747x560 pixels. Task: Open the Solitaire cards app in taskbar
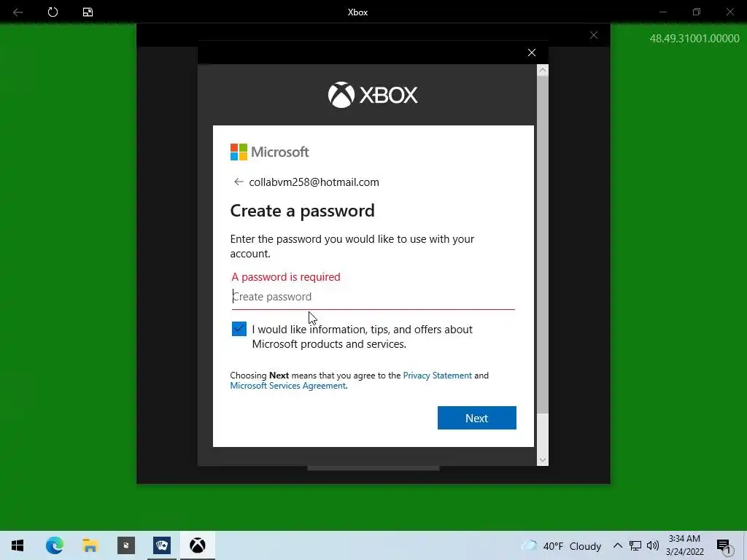[x=162, y=545]
